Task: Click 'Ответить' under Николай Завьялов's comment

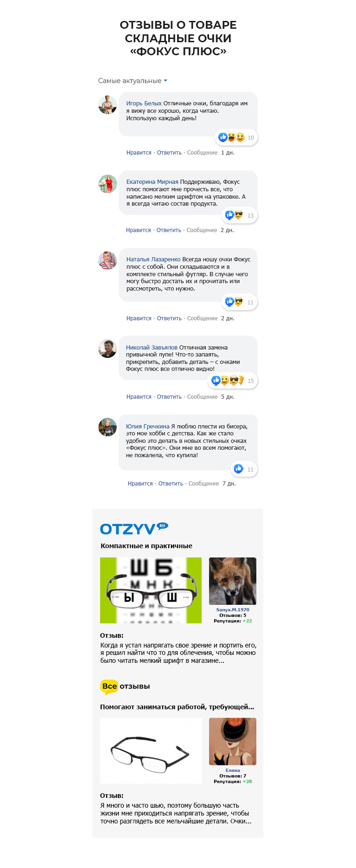Action: pos(169,397)
